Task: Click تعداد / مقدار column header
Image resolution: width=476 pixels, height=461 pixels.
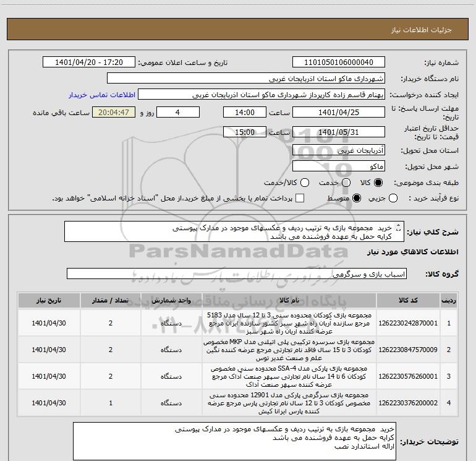Action: coord(111,300)
